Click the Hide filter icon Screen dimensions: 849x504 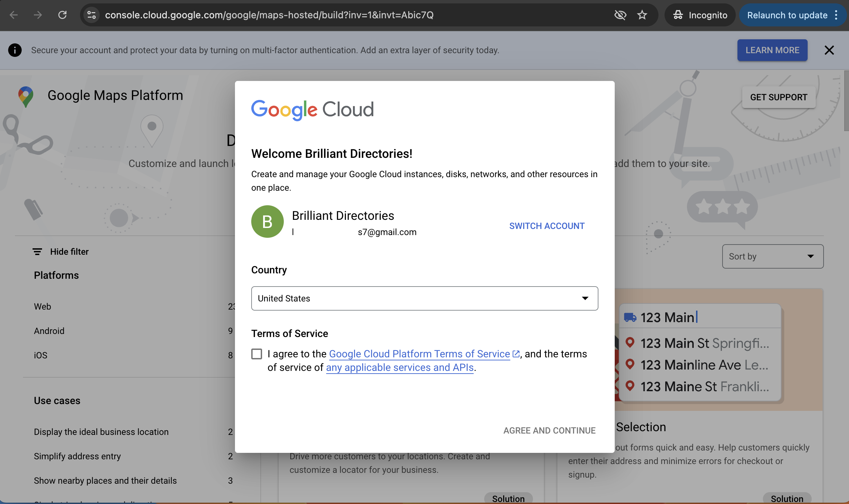37,252
